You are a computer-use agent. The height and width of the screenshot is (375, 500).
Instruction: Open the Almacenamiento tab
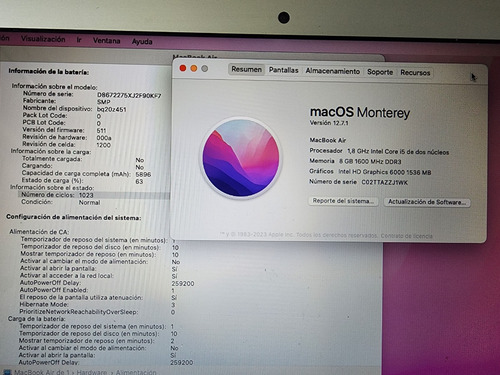(x=333, y=71)
